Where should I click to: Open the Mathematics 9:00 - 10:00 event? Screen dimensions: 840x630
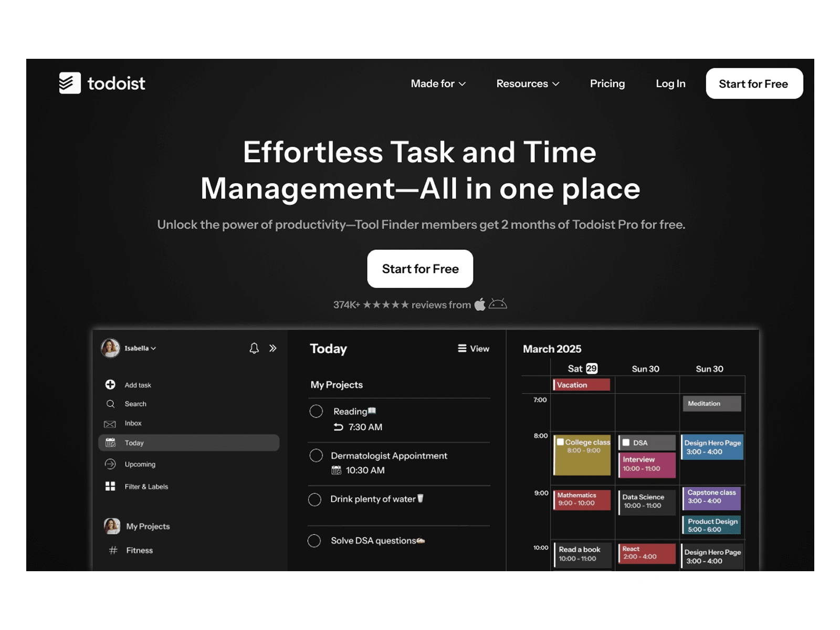[x=582, y=500]
